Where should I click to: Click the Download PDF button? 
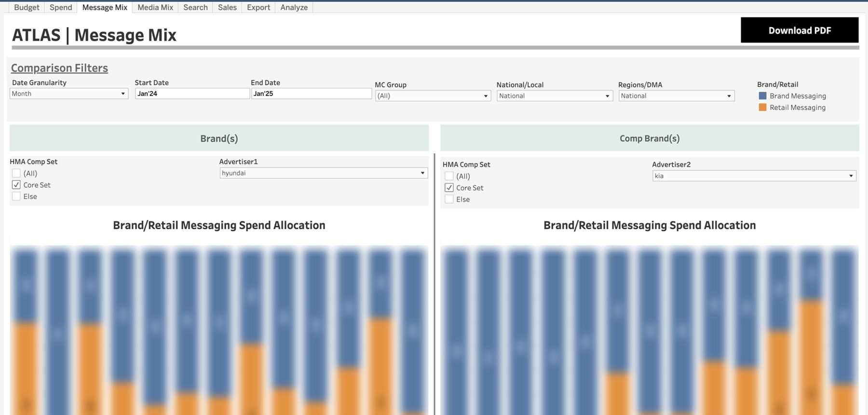[800, 30]
